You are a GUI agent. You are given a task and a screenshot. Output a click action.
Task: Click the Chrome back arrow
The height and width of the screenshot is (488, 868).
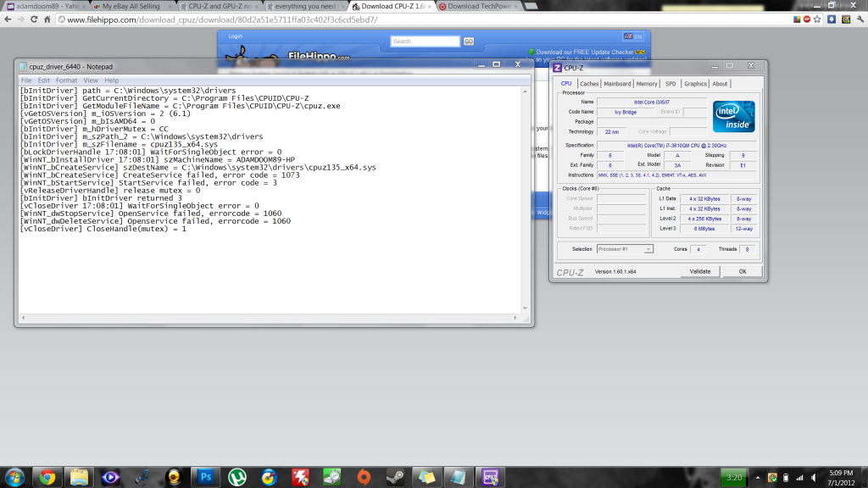pos(8,19)
